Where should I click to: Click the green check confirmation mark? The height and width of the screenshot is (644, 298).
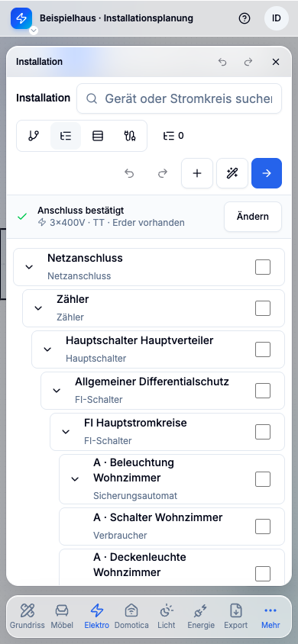[x=22, y=217]
